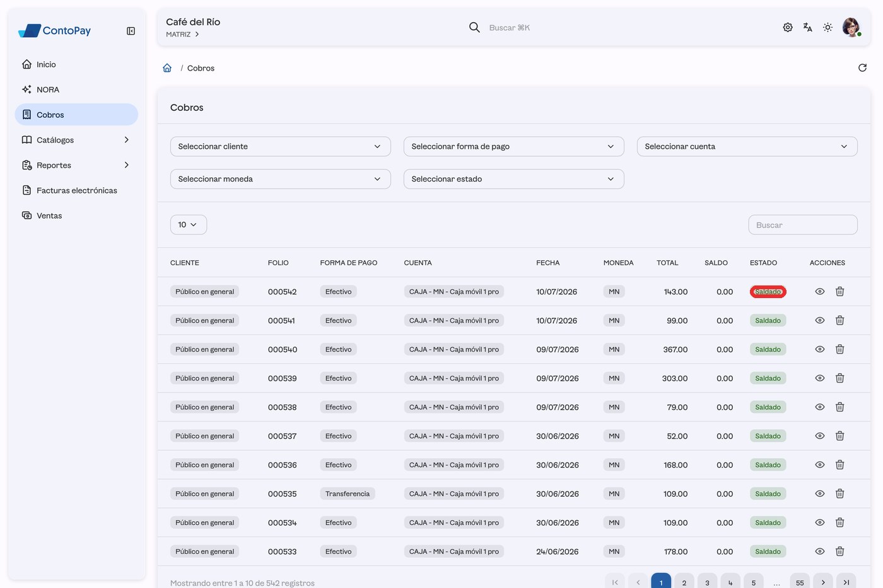Open the Seleccionar moneda dropdown
The width and height of the screenshot is (883, 588).
[281, 179]
